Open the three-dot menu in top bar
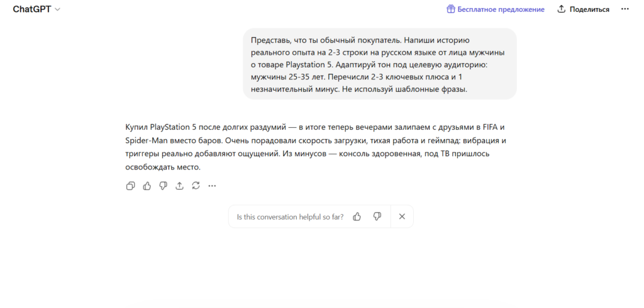This screenshot has width=644, height=308. tap(625, 9)
